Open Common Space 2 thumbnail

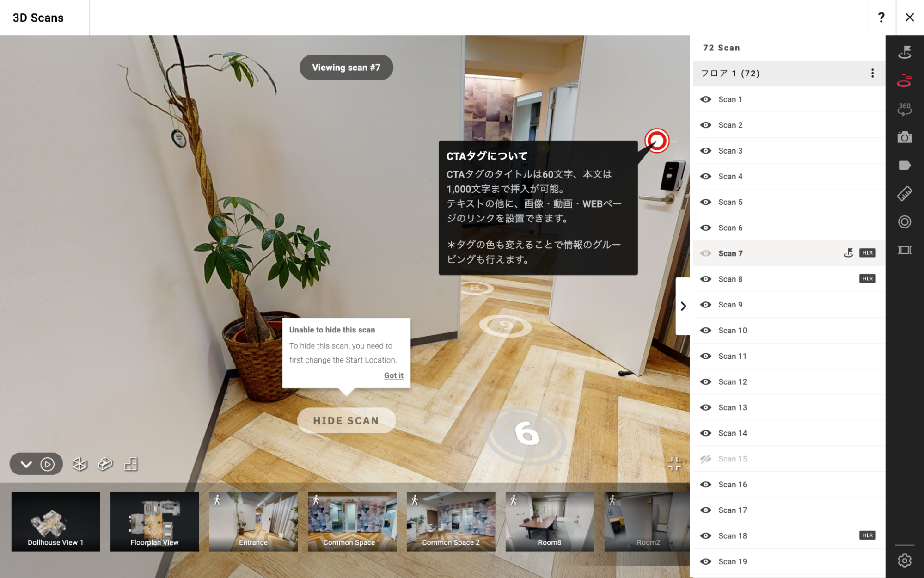(x=451, y=521)
